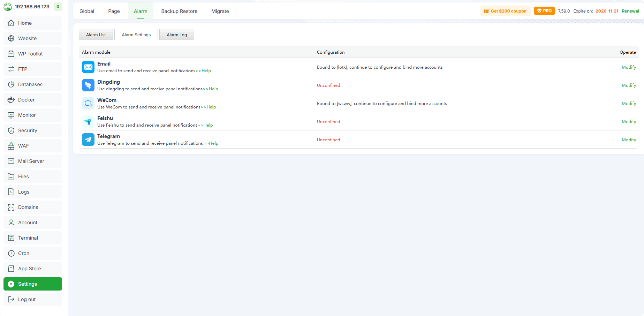Modify the WeCom alarm configuration

pyautogui.click(x=629, y=104)
